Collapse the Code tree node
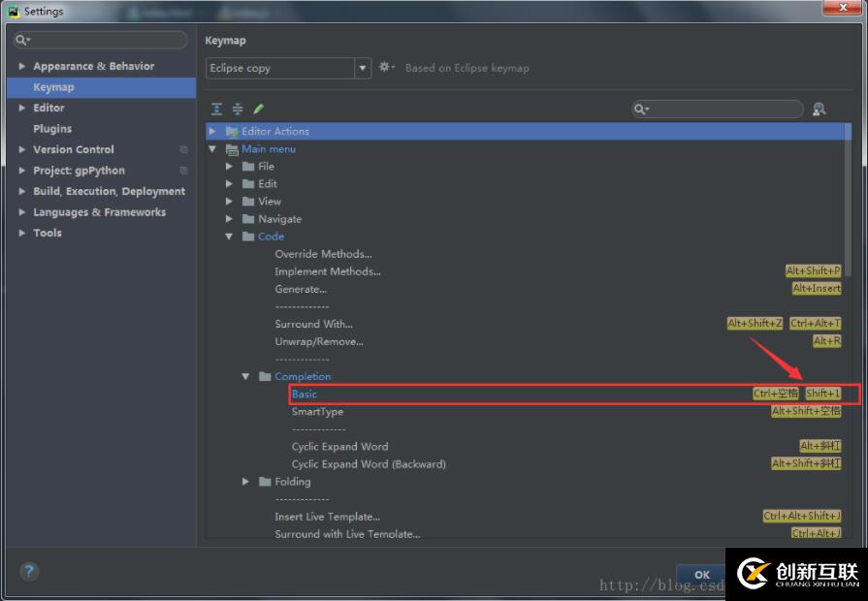The width and height of the screenshot is (868, 601). point(229,237)
